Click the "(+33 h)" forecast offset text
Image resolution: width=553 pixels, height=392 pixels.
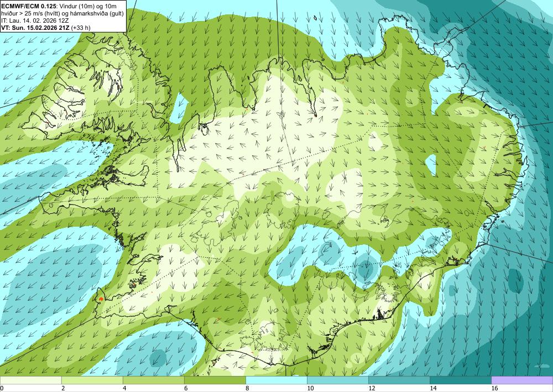click(x=80, y=28)
